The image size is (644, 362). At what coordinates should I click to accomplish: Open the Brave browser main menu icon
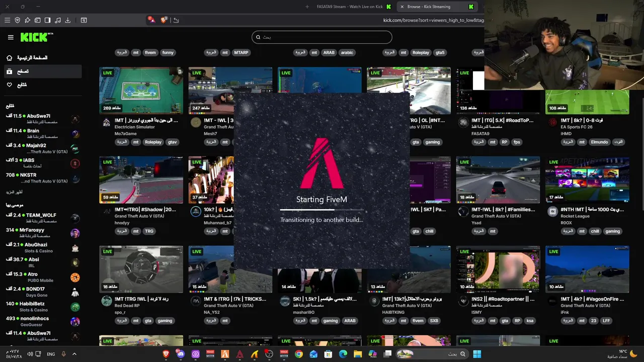coord(7,20)
